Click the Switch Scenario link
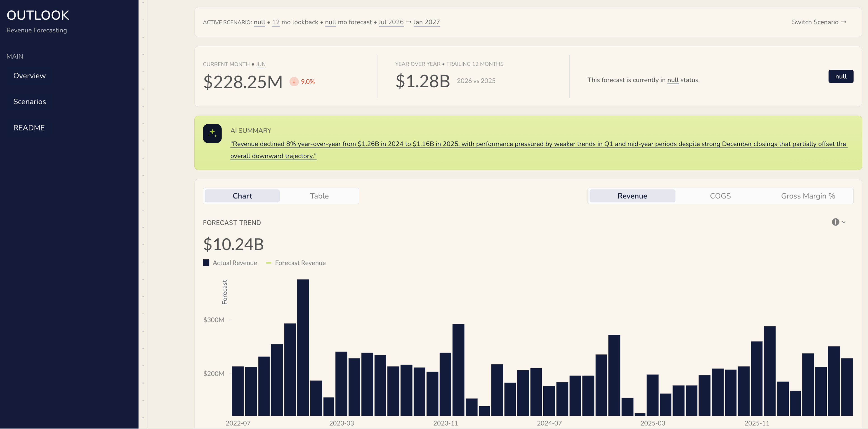868x429 pixels. coord(819,22)
